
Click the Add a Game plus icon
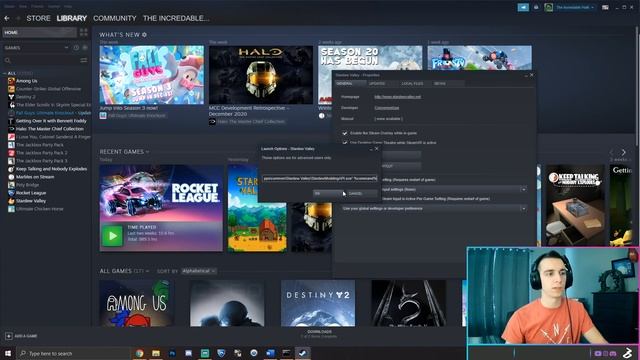pos(9,336)
